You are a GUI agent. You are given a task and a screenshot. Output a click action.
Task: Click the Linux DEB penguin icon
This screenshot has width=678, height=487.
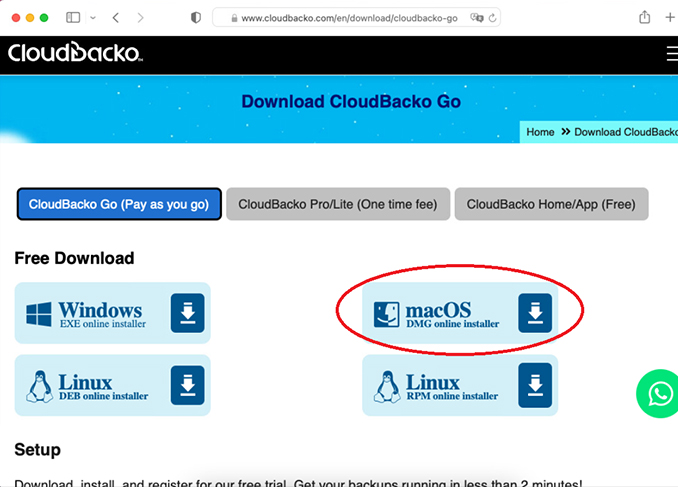click(x=40, y=386)
